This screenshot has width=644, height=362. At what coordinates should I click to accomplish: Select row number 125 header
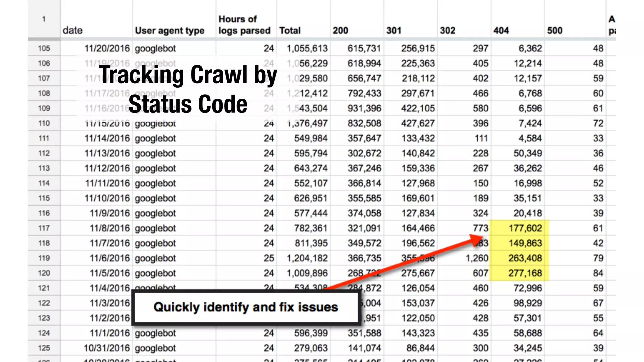(x=44, y=348)
